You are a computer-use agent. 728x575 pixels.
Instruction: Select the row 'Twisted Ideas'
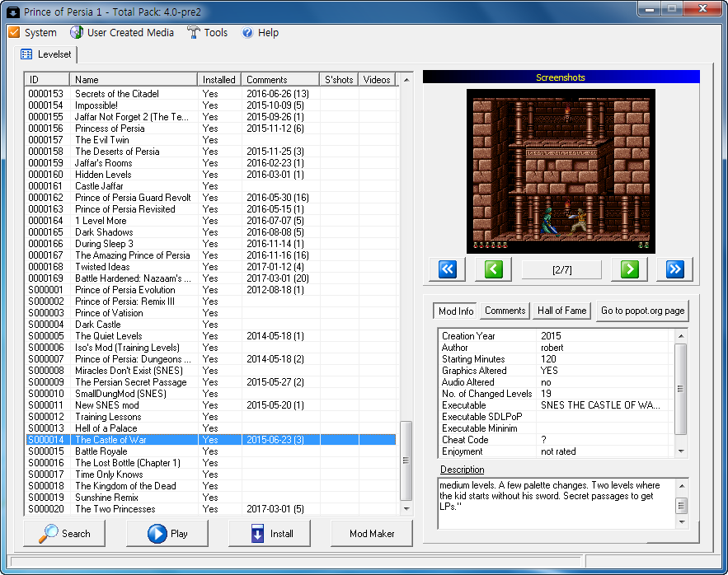(211, 266)
